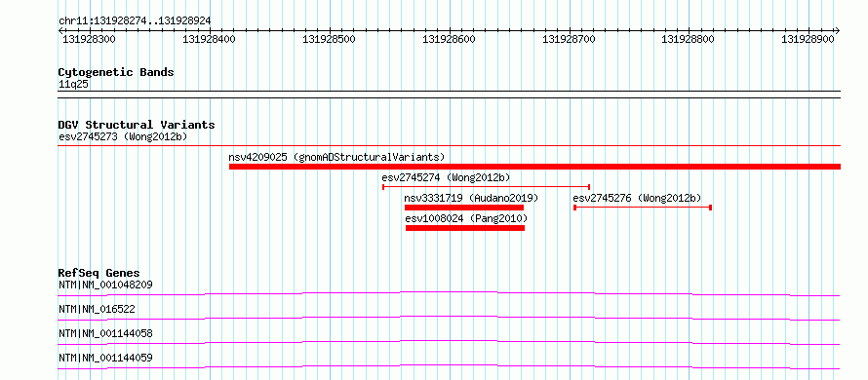Open esv2745276 Wong2012b variant label
Image resolution: width=868 pixels, height=380 pixels.
637,198
